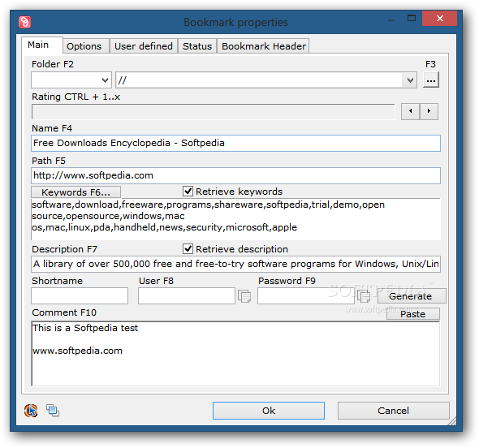The width and height of the screenshot is (479, 448).
Task: Open the folder path dropdown arrow
Action: [x=410, y=80]
